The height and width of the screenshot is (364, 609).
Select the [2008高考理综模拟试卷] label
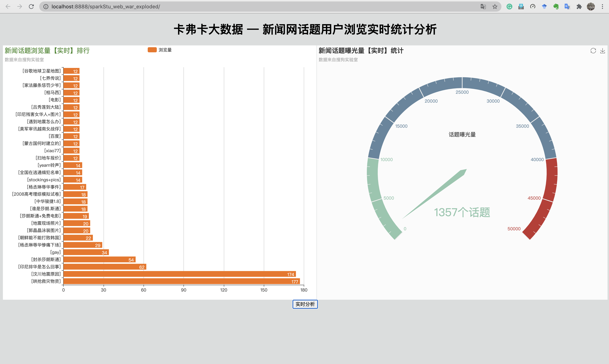tap(36, 194)
